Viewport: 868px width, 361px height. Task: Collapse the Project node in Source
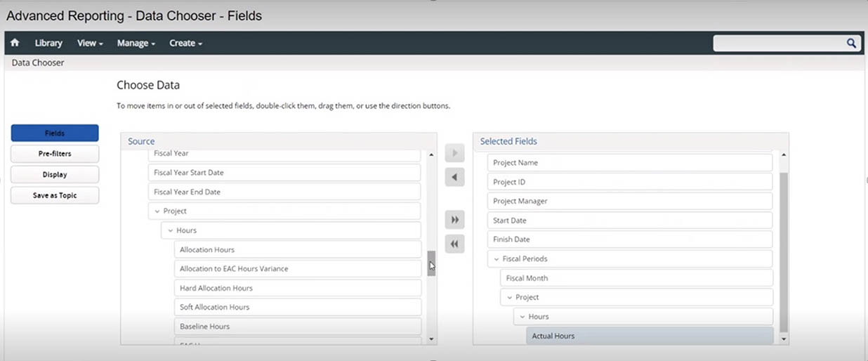coord(157,211)
